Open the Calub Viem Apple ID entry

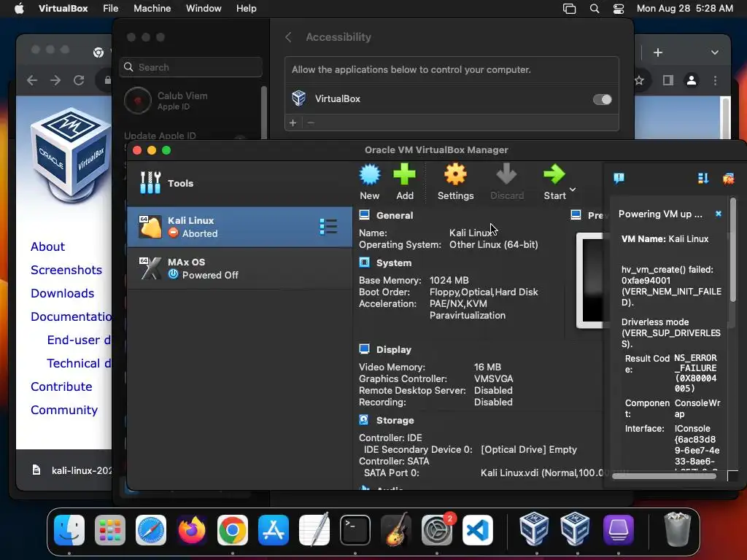[190, 101]
